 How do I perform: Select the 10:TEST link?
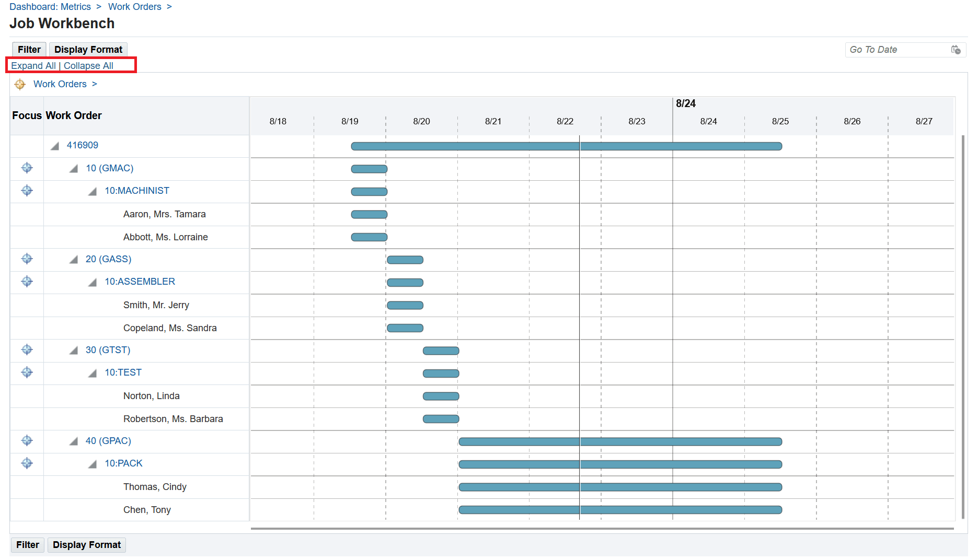(x=123, y=372)
